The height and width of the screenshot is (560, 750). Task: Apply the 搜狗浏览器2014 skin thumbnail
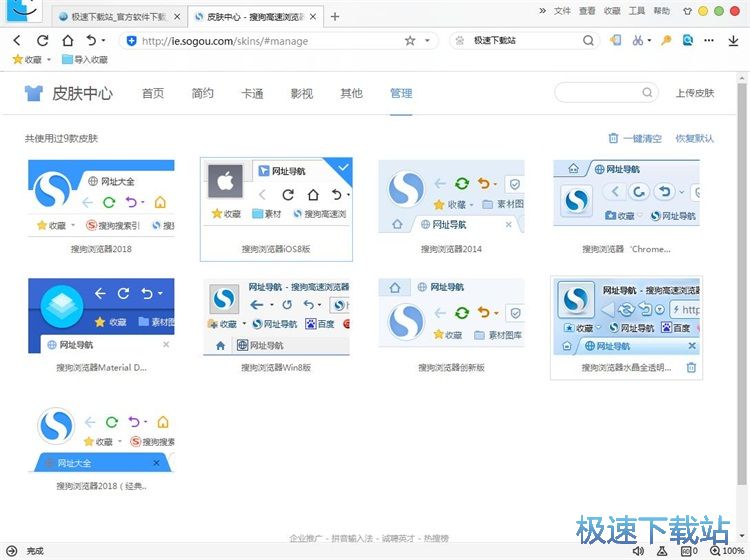click(451, 196)
